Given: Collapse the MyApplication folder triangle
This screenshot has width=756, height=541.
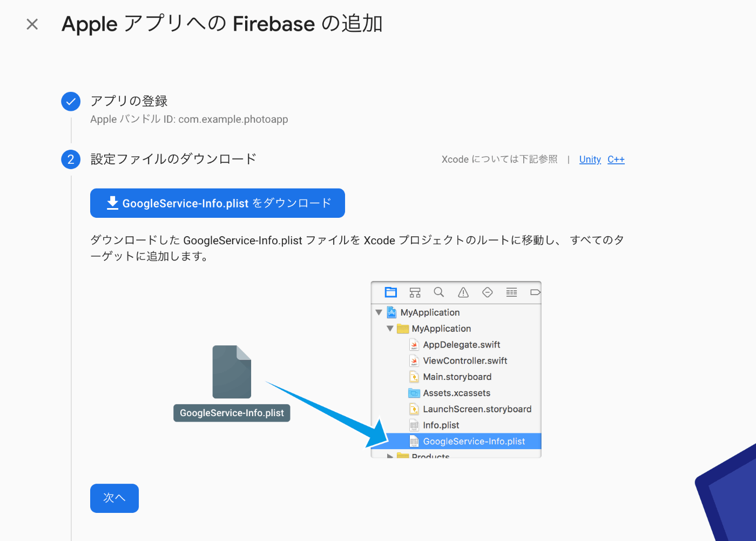Looking at the screenshot, I should (x=390, y=329).
